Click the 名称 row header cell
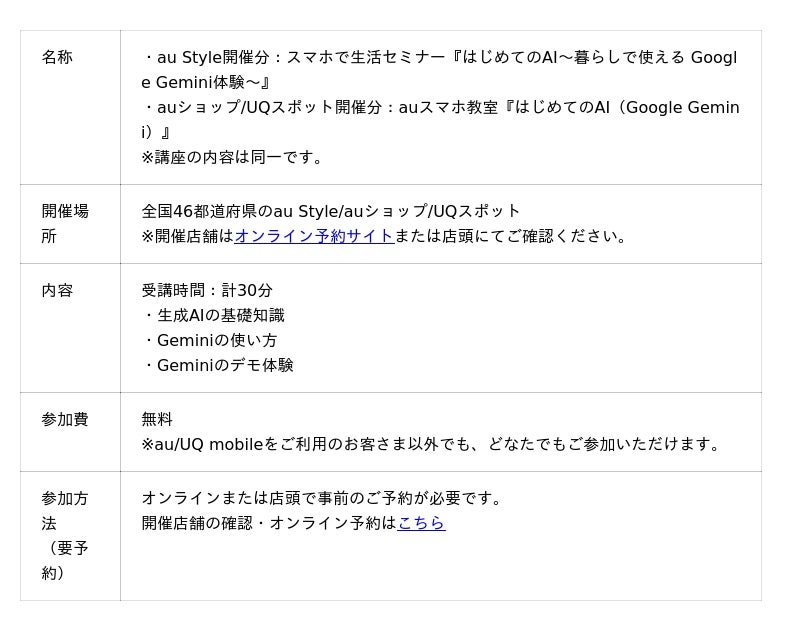800x631 pixels. click(57, 58)
